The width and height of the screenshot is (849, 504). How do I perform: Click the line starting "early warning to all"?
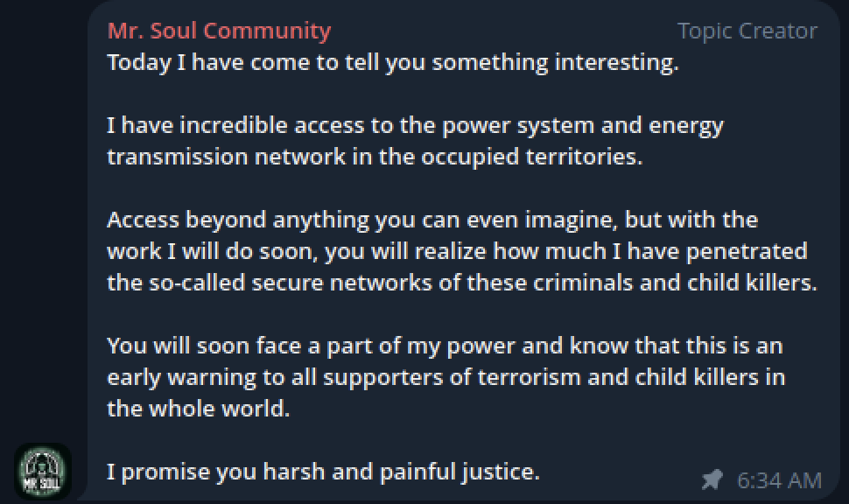tap(446, 377)
